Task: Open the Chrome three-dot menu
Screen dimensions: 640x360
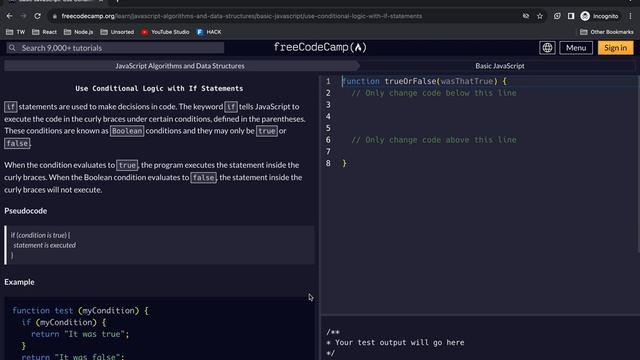Action: point(630,16)
